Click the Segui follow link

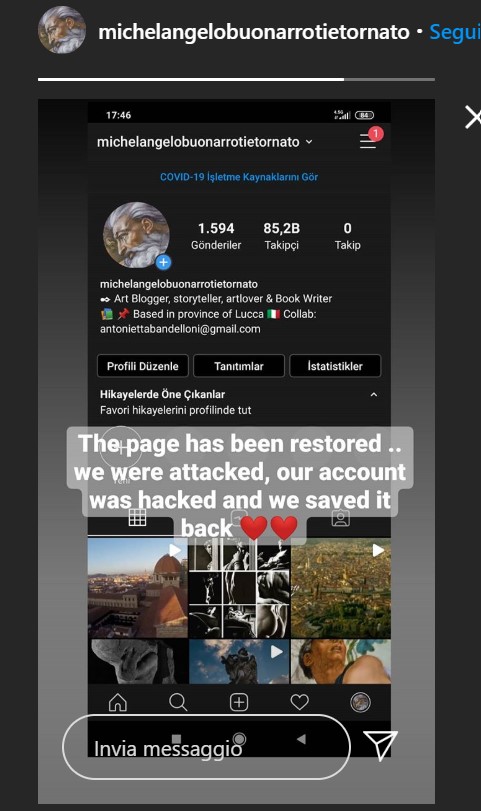pos(455,32)
